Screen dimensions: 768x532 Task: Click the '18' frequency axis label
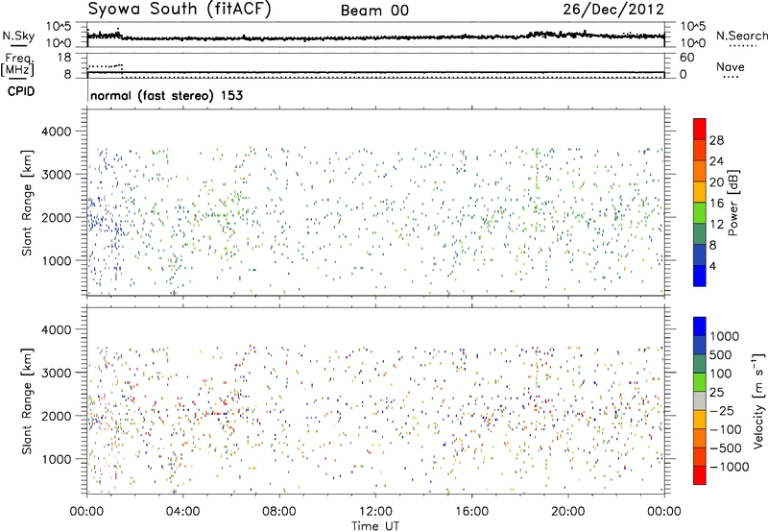[x=64, y=58]
